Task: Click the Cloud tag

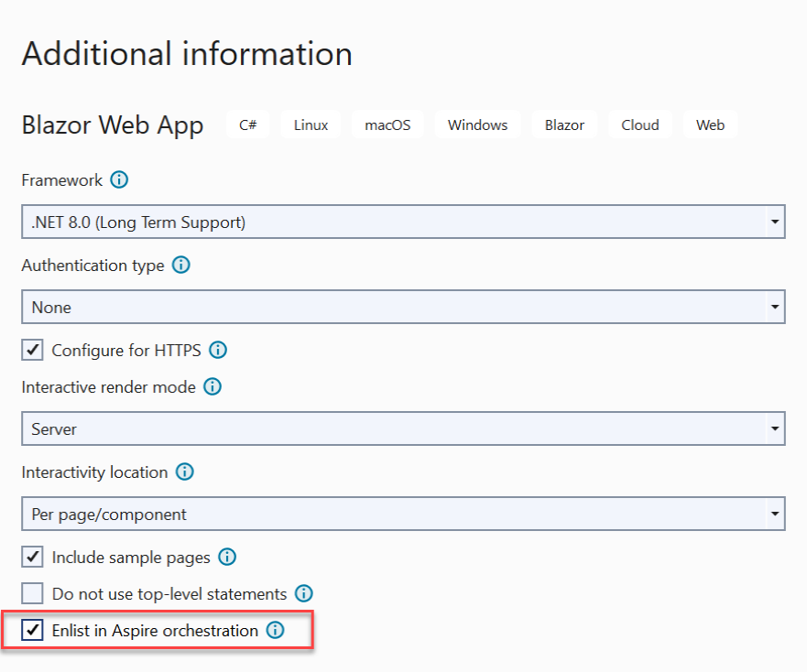Action: [639, 125]
